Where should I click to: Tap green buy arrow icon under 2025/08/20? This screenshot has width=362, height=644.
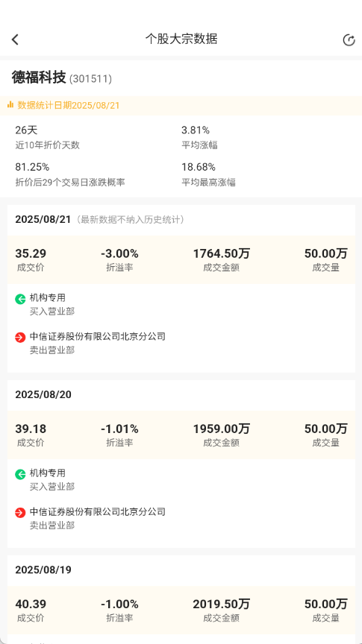tap(20, 474)
